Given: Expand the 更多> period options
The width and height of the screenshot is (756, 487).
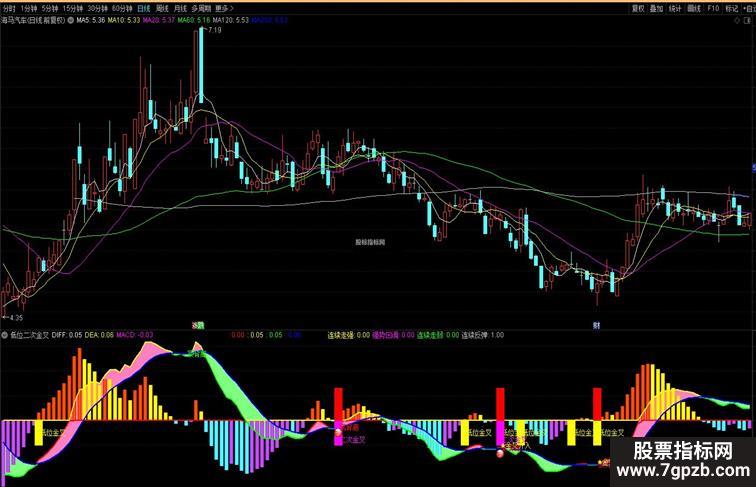Looking at the screenshot, I should (223, 8).
